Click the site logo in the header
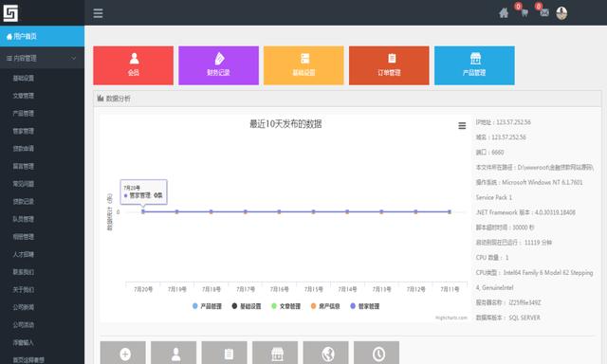The image size is (607, 364). click(10, 12)
